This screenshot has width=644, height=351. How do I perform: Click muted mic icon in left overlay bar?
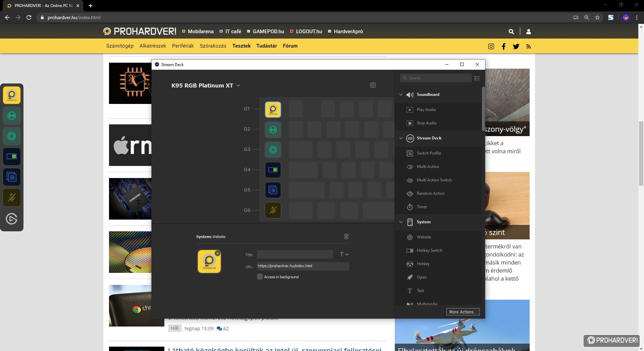tap(12, 197)
